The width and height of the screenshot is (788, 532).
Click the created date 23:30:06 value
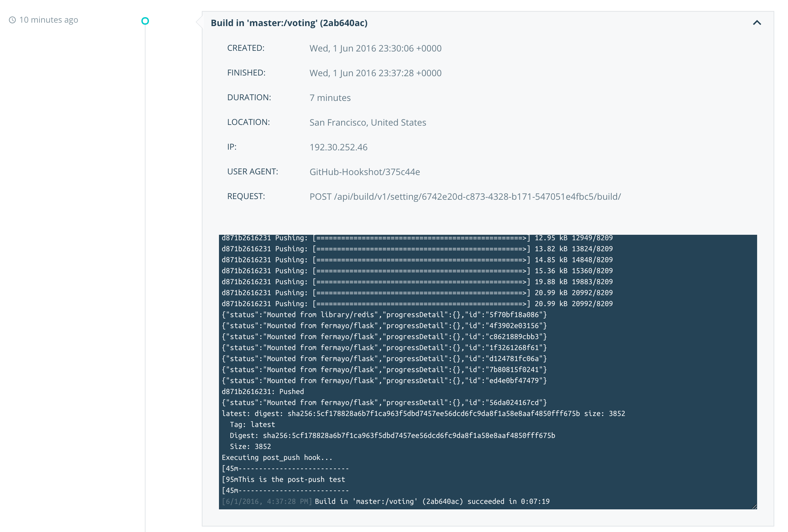(x=375, y=48)
